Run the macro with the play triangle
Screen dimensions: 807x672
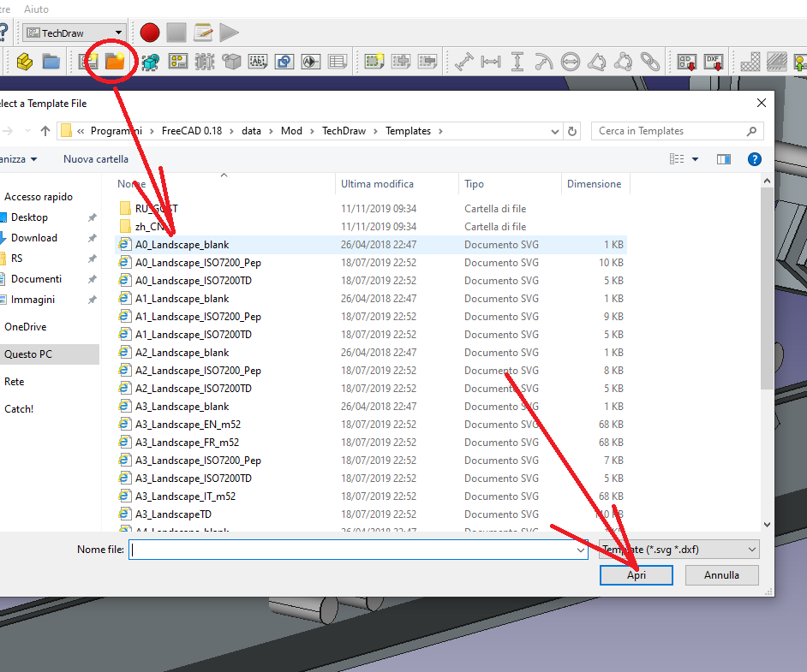229,33
